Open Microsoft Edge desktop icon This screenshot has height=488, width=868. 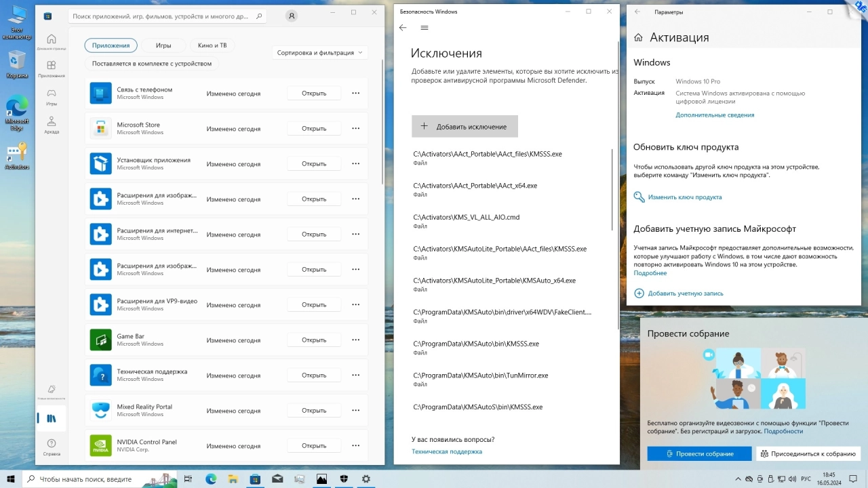pyautogui.click(x=17, y=114)
